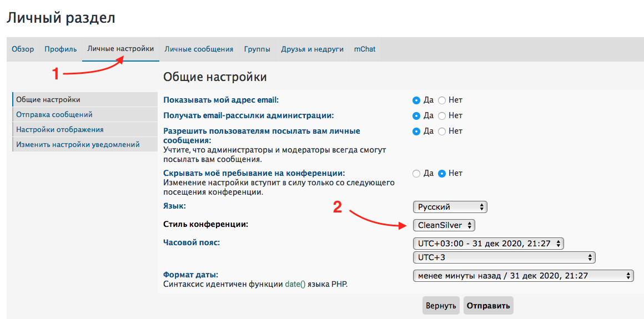Select the Личные настройки tab
The width and height of the screenshot is (644, 319).
120,49
